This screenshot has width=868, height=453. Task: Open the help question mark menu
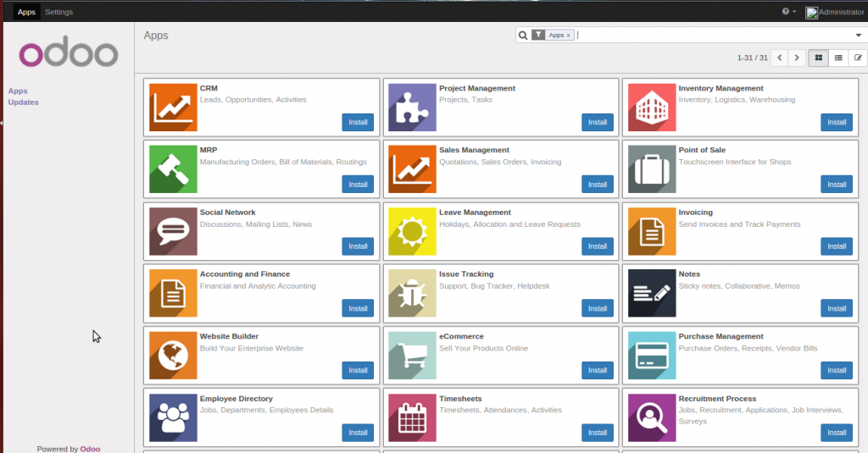coord(788,12)
